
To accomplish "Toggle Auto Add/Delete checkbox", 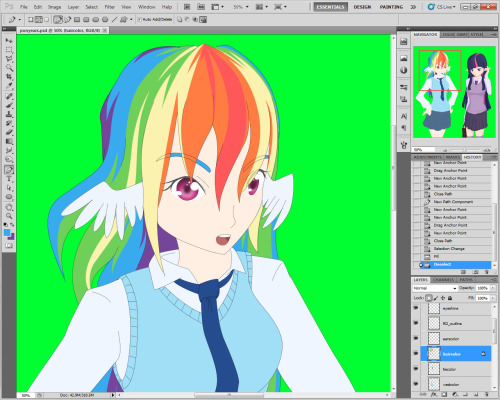I will (140, 20).
